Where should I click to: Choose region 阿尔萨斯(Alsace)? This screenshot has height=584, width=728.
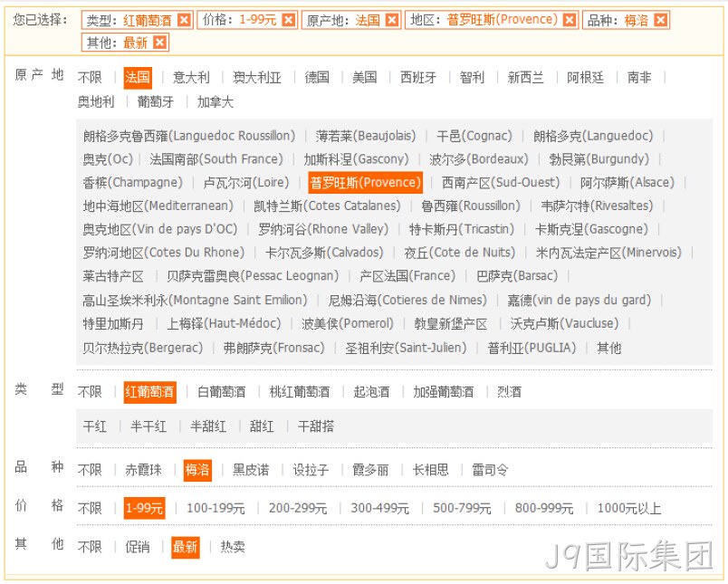[627, 182]
